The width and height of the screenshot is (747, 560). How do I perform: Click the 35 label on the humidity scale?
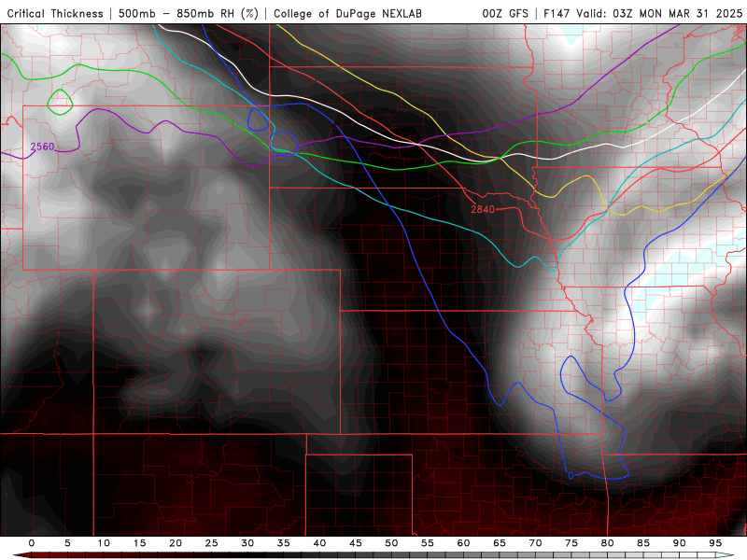coord(284,543)
